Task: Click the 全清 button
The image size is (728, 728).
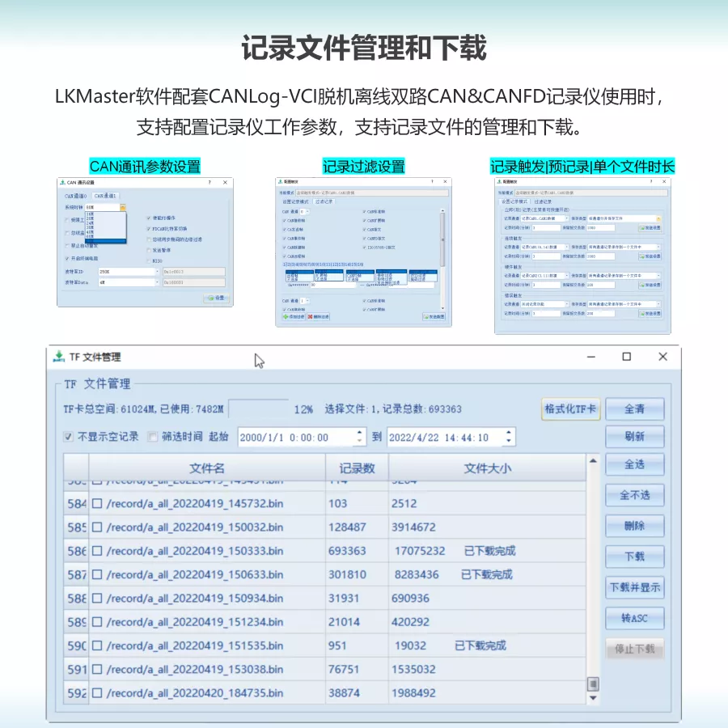Action: tap(635, 409)
